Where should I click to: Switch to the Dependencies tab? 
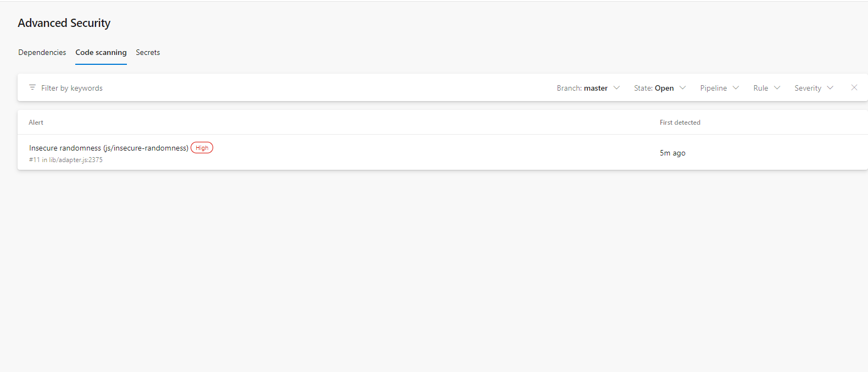42,53
